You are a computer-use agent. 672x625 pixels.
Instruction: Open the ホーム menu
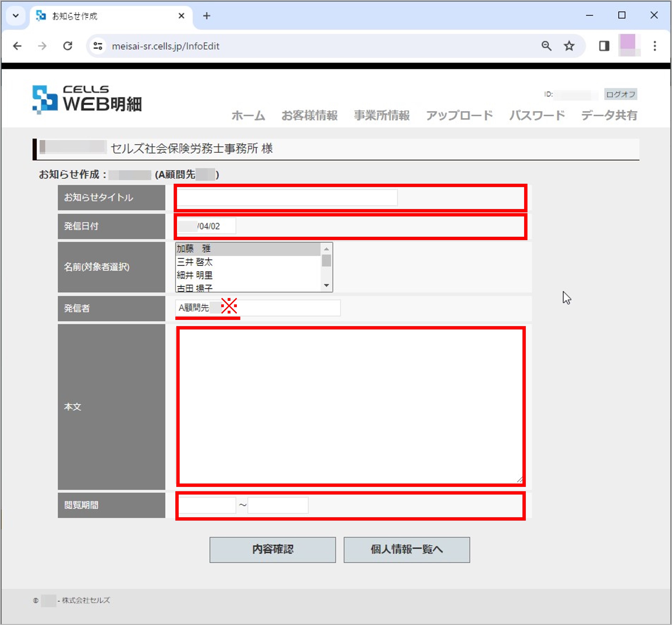(x=248, y=116)
